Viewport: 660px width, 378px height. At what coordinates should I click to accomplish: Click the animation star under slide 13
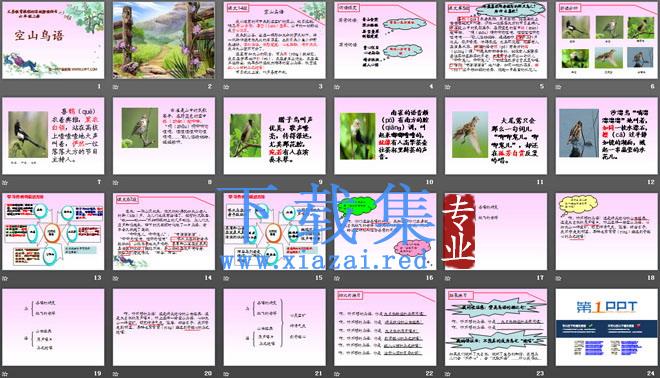[5, 278]
